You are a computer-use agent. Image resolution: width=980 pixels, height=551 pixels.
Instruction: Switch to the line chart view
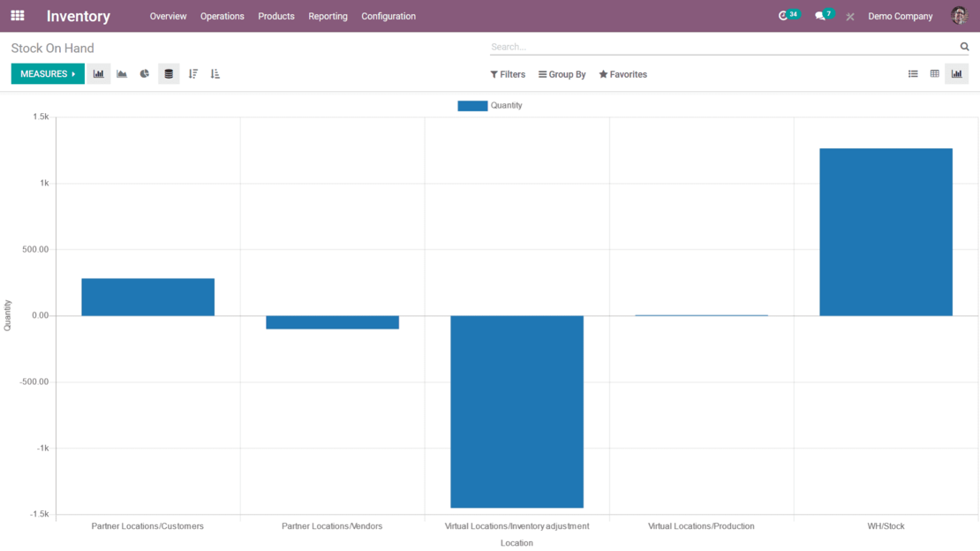point(121,73)
